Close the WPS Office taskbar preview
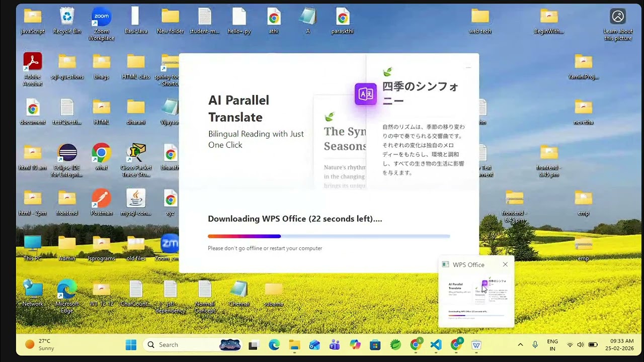Screen dimensions: 644x362 point(505,264)
